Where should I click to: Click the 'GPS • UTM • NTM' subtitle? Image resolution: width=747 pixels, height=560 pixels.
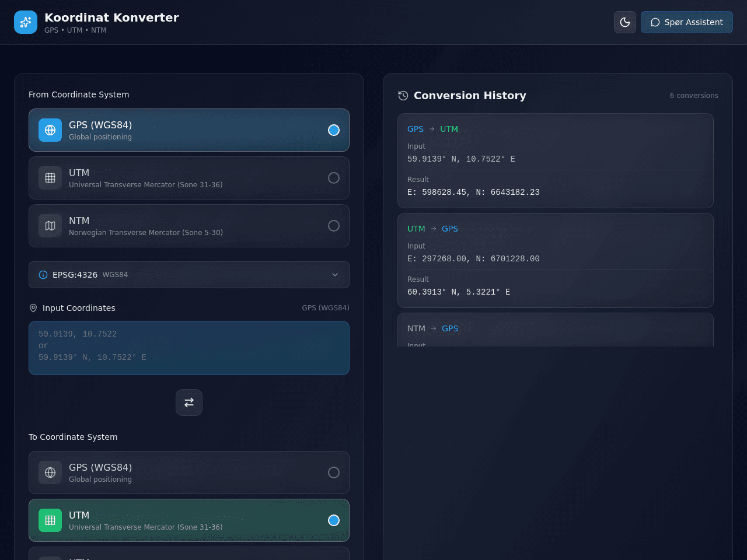[x=75, y=30]
